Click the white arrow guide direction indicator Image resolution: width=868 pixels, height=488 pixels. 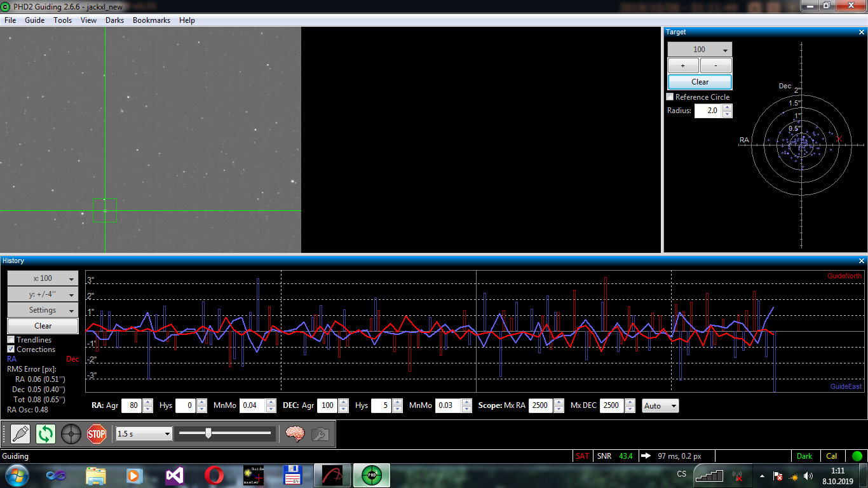pos(646,456)
